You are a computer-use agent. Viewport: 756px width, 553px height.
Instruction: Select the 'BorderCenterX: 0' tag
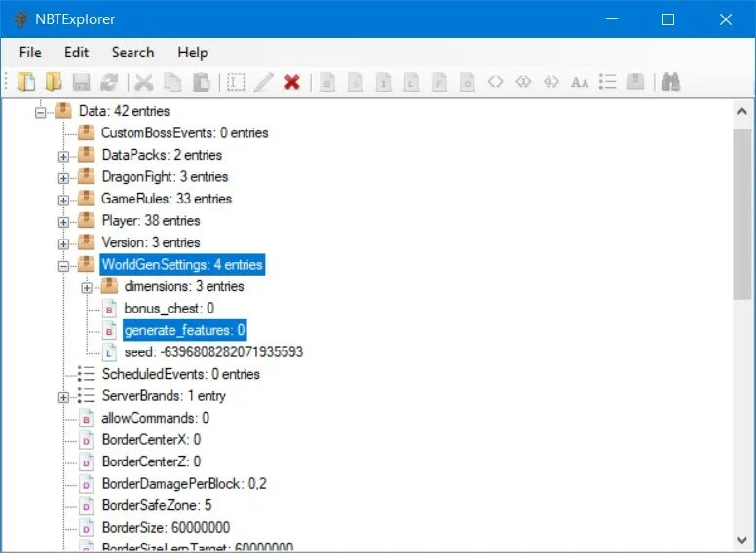tap(151, 439)
